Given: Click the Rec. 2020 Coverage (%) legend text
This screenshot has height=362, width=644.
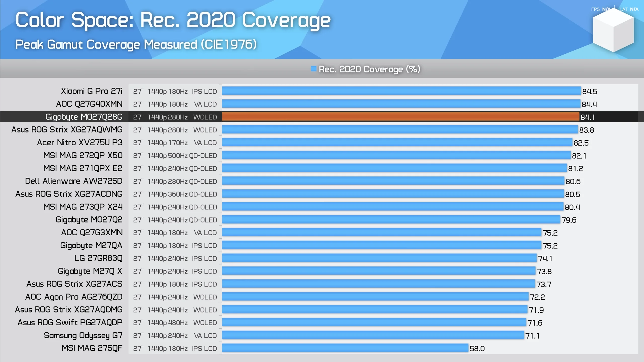Looking at the screenshot, I should (369, 69).
